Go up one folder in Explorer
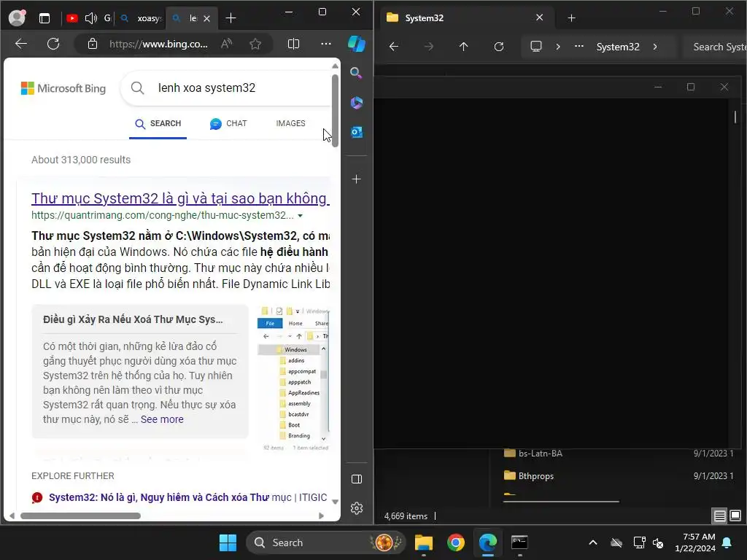This screenshot has height=560, width=747. point(463,47)
